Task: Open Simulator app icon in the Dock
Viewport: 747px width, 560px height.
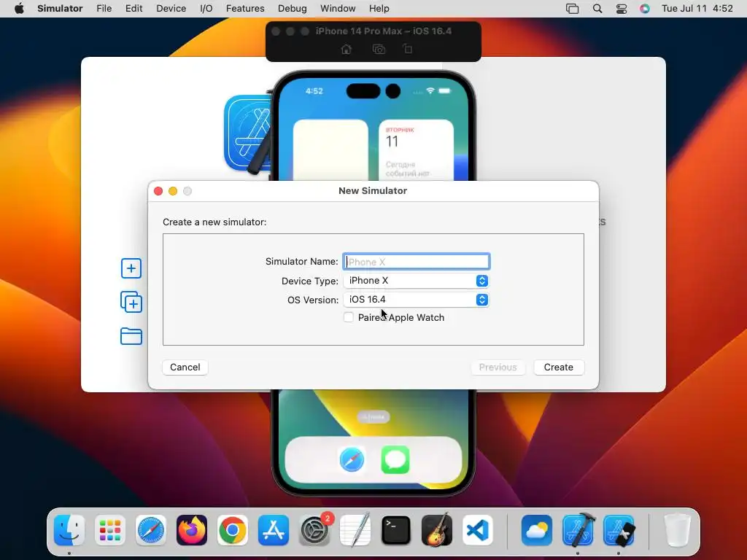Action: click(x=619, y=530)
